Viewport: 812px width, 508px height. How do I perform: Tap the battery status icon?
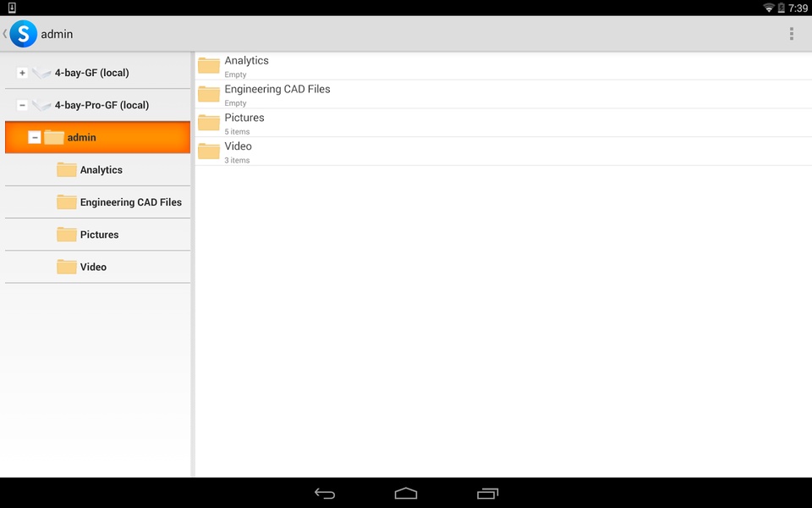pyautogui.click(x=781, y=8)
